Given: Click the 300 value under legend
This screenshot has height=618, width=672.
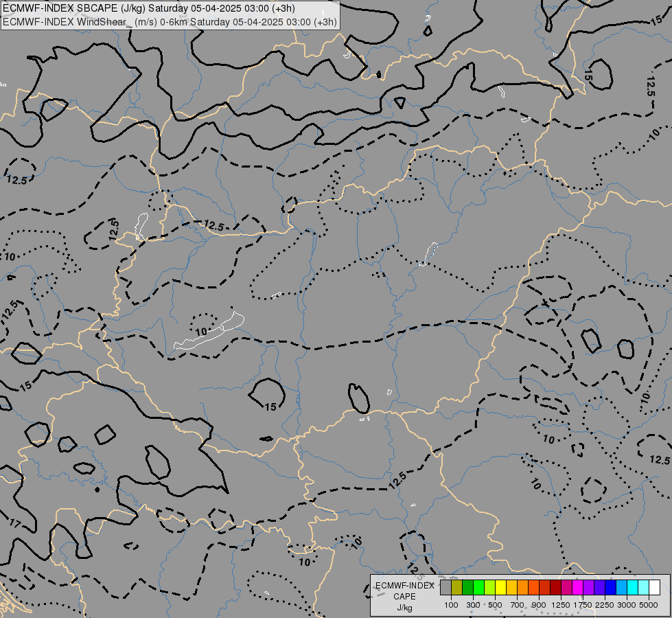Looking at the screenshot, I should [473, 605].
